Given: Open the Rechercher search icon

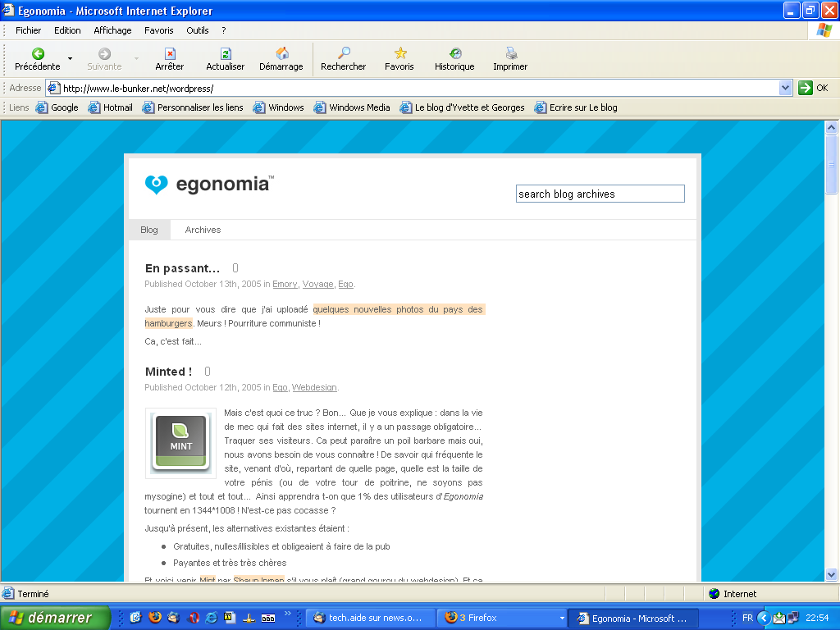Looking at the screenshot, I should (345, 54).
